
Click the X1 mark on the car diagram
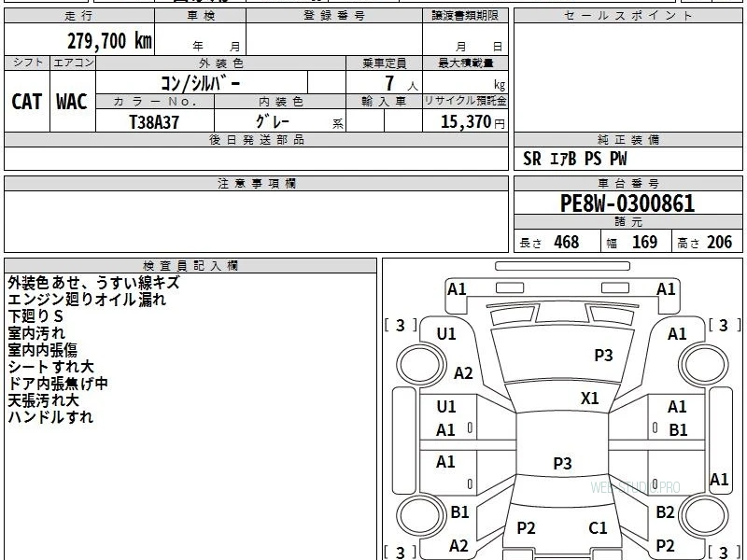[x=589, y=399]
